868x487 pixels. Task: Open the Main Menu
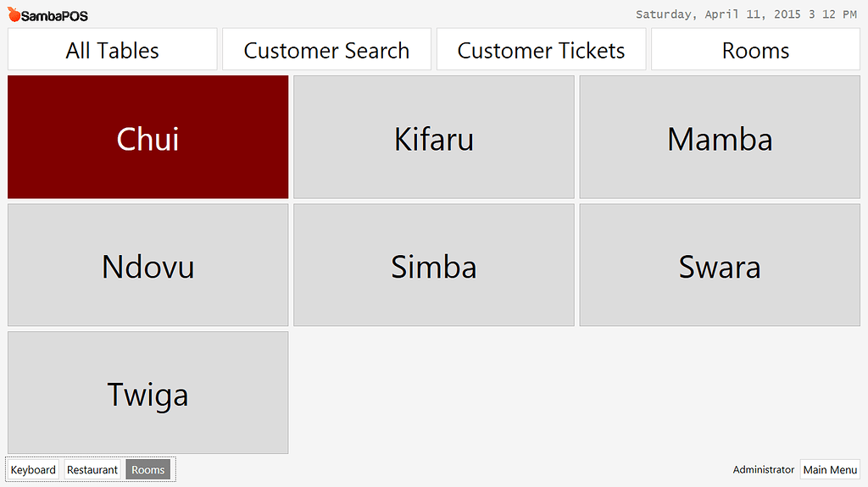coord(830,470)
